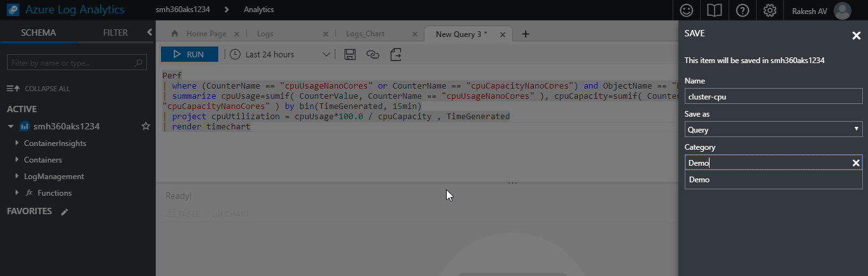Collapse the left schema pane arrow
This screenshot has height=276, width=868.
tap(150, 32)
